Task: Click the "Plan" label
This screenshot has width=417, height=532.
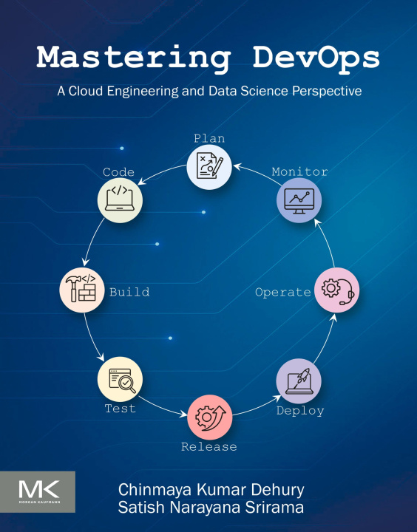Action: pyautogui.click(x=209, y=138)
